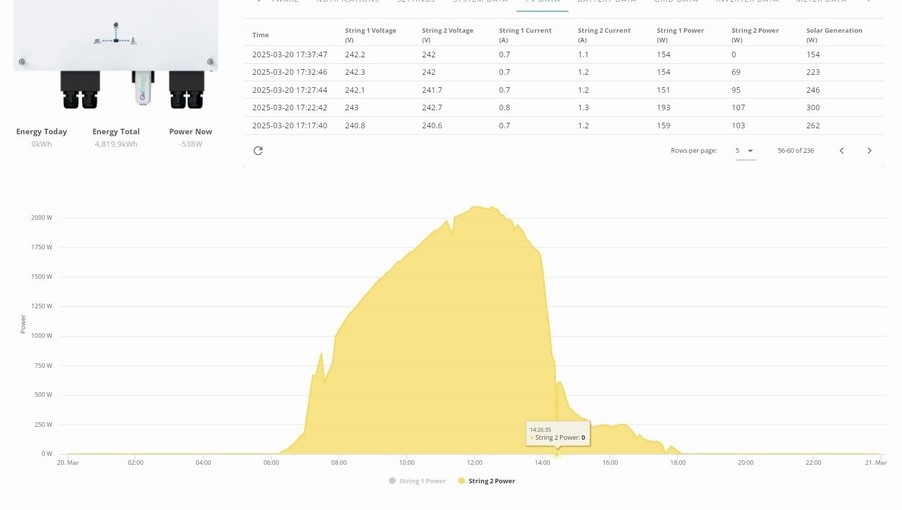Click the inverter front-panel status indicator
Viewport: 902px width, 510px height.
tap(116, 35)
